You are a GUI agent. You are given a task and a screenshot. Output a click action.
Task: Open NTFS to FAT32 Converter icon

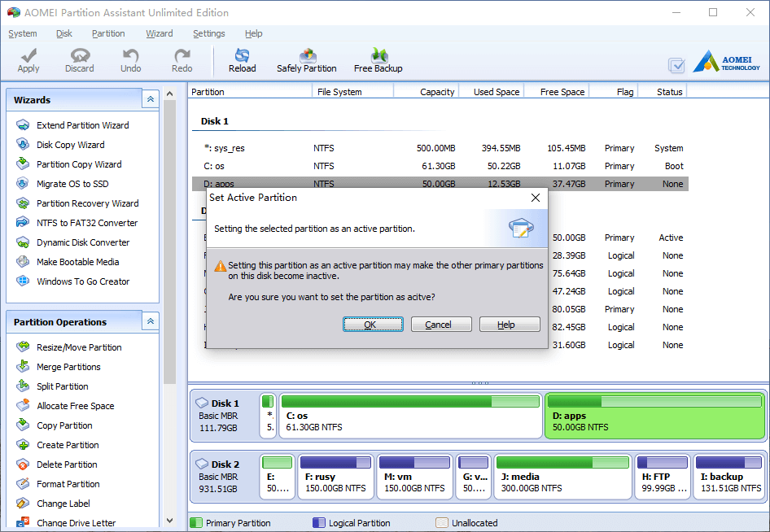click(23, 223)
